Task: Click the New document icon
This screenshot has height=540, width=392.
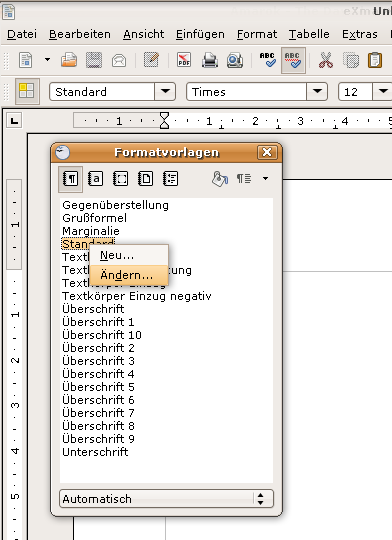Action: coord(26,60)
